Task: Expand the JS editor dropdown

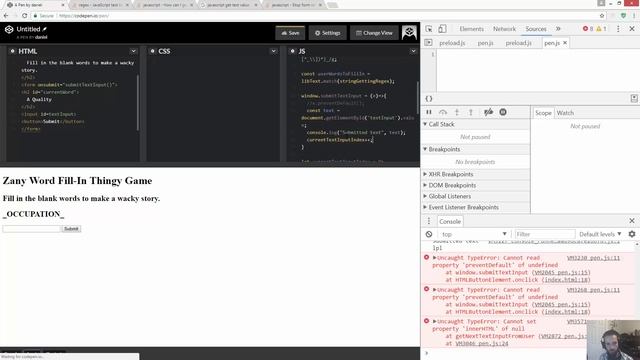Action: coord(413,51)
